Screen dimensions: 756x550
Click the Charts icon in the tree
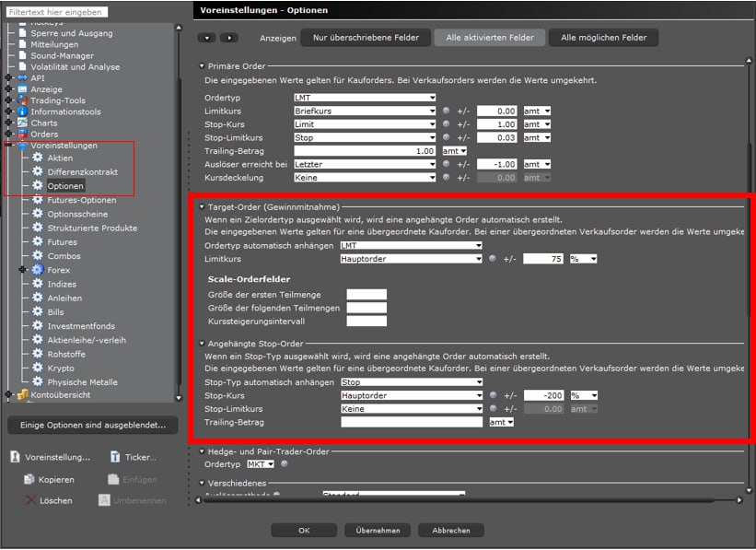(23, 123)
